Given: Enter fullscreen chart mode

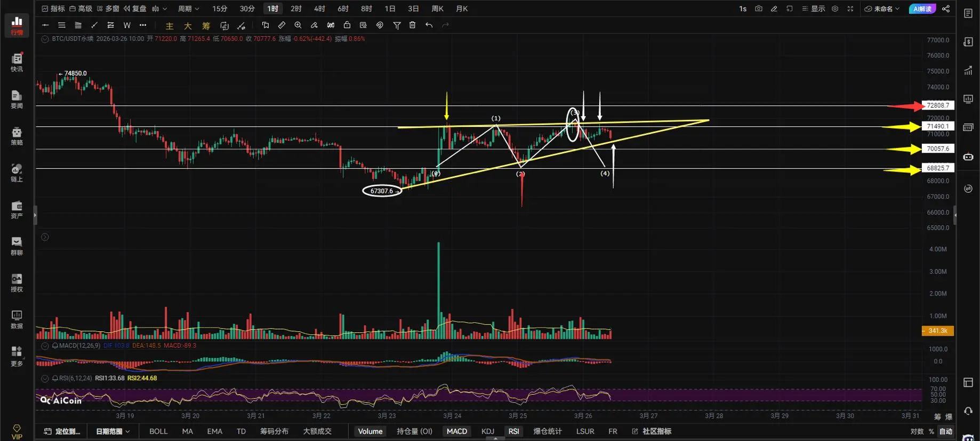Looking at the screenshot, I should click(x=850, y=9).
